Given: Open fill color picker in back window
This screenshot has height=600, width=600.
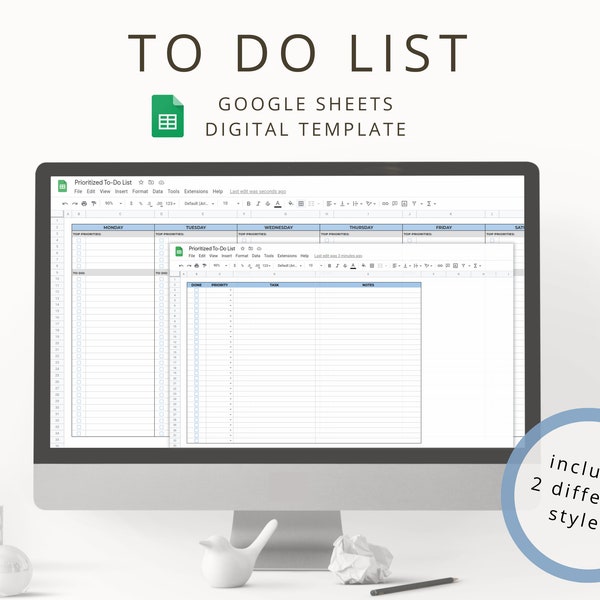Looking at the screenshot, I should (x=291, y=204).
